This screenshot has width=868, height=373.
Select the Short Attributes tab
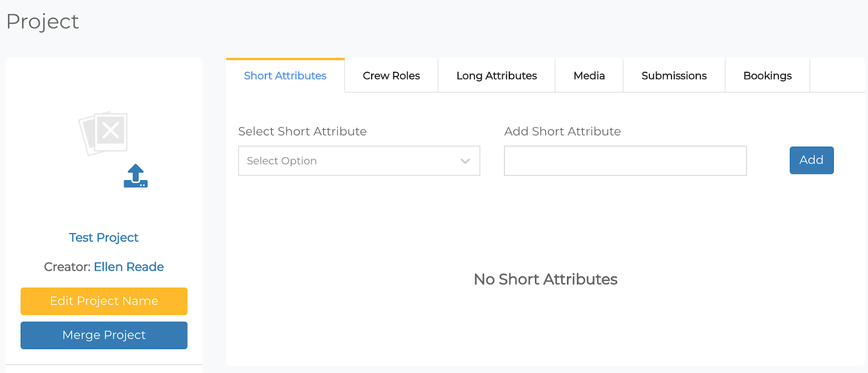[285, 76]
